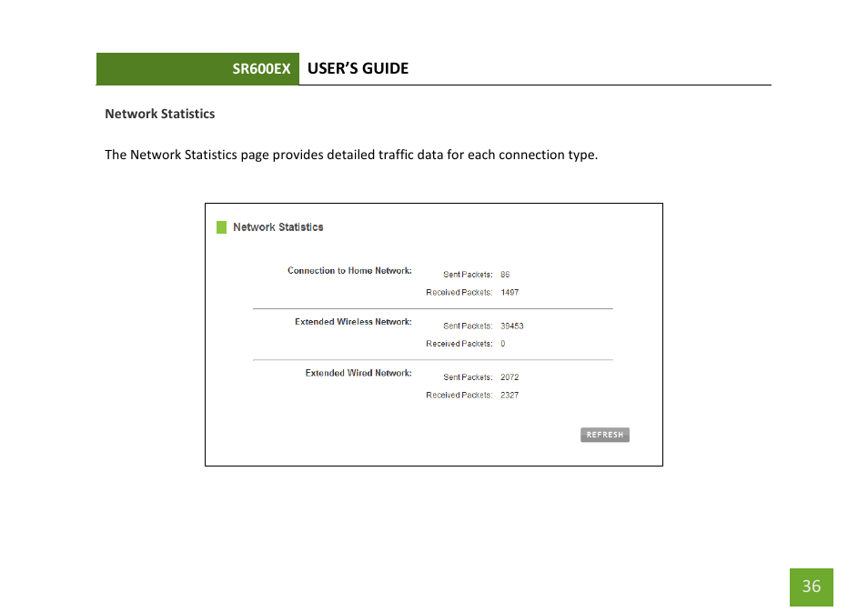Select the sentence about detailed traffic data
This screenshot has width=868, height=612.
[351, 155]
